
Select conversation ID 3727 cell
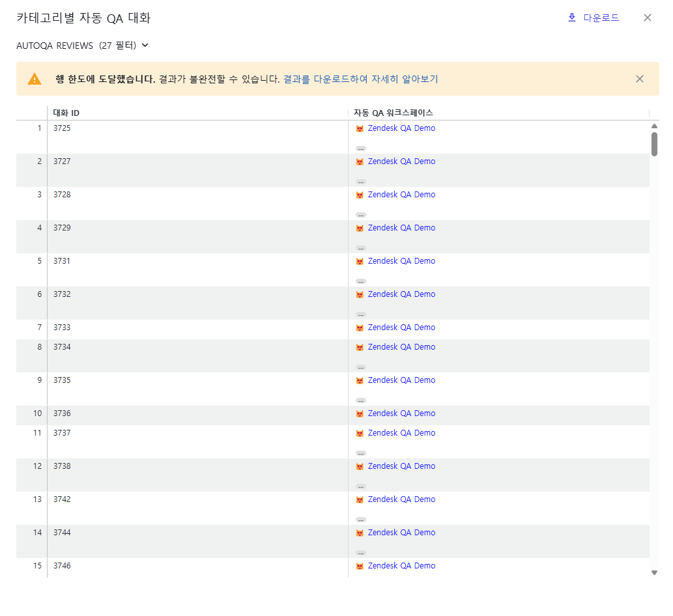coord(197,171)
